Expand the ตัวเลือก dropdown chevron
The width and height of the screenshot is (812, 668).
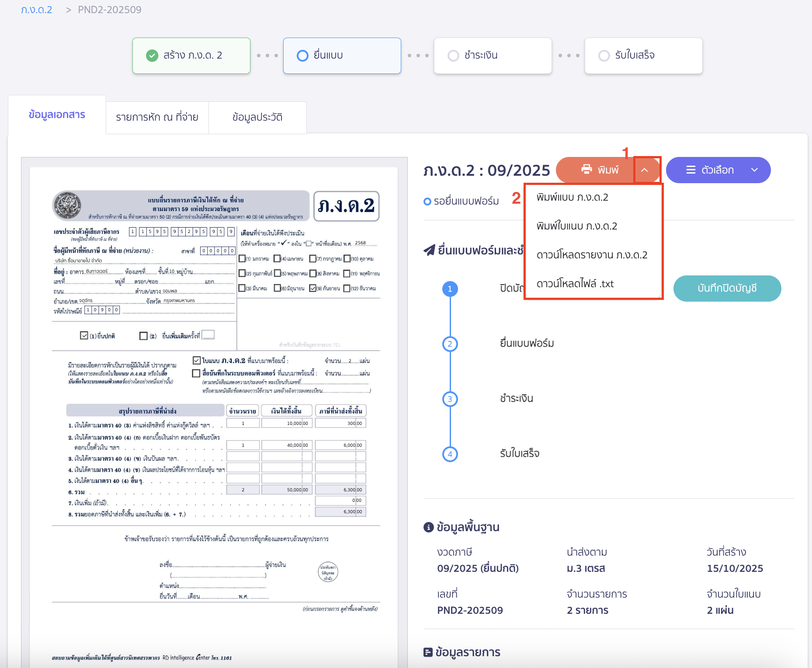[754, 170]
